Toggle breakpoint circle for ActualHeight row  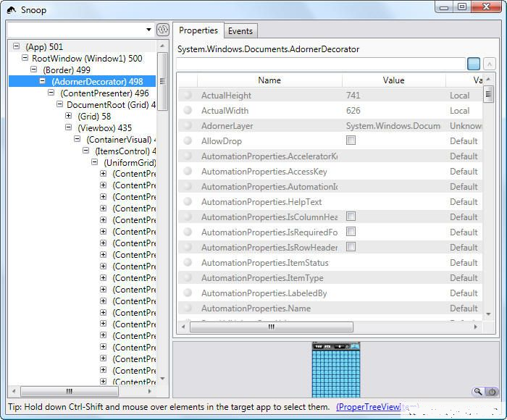188,95
